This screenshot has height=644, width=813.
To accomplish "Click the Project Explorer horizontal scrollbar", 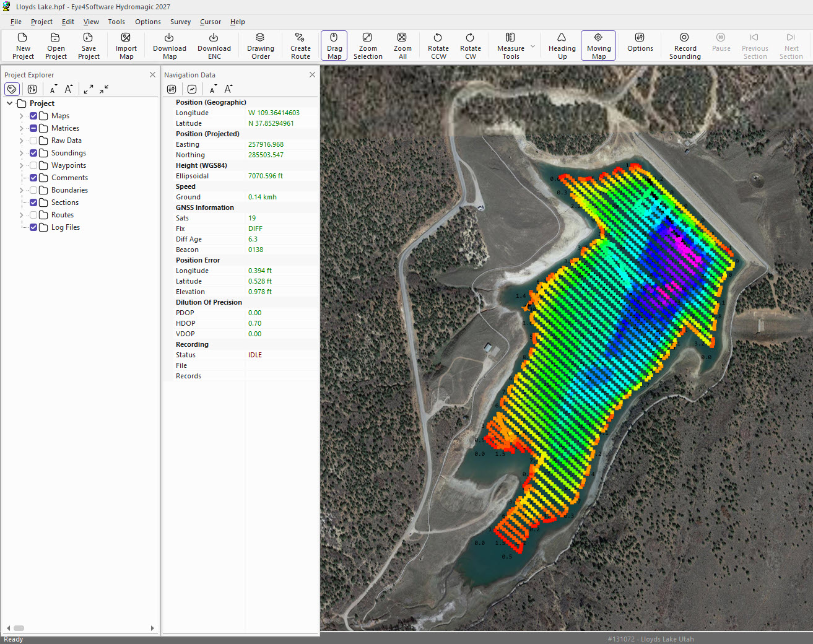I will coord(79,628).
